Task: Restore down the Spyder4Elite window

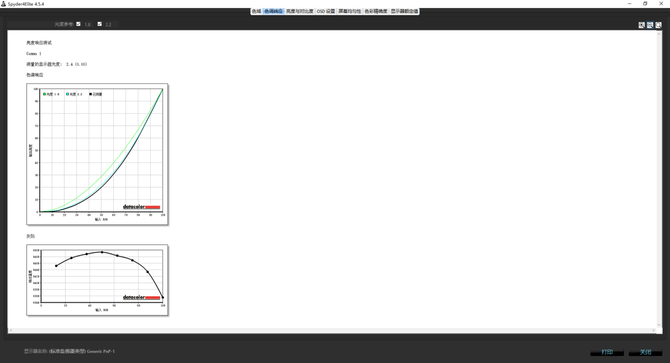Action: coord(645,3)
